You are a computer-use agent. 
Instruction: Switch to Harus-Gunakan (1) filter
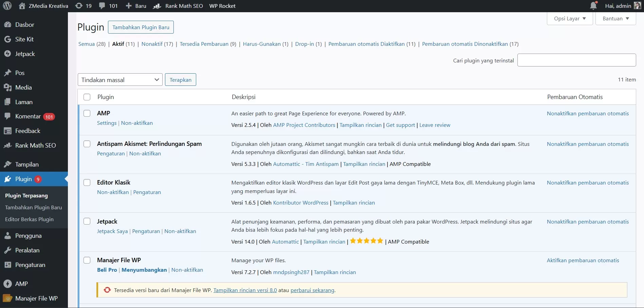click(265, 44)
